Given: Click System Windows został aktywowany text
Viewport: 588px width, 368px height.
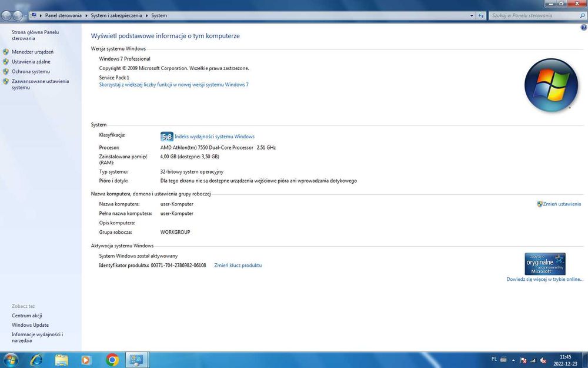Looking at the screenshot, I should tap(138, 256).
